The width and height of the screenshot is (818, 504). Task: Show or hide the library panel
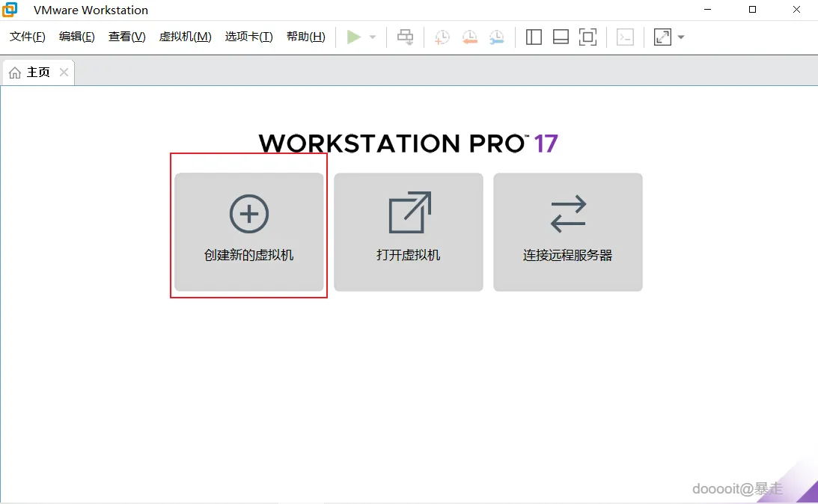pyautogui.click(x=534, y=37)
